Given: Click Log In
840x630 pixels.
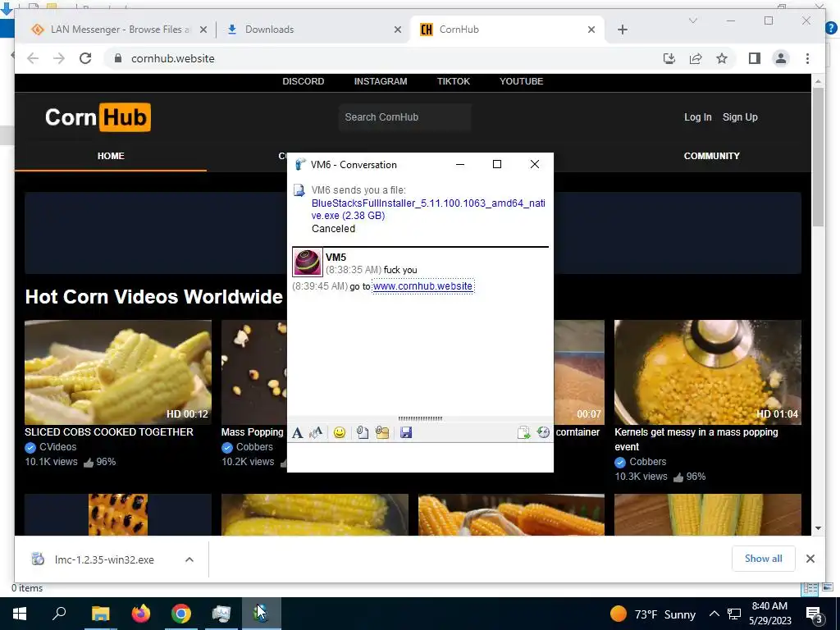Looking at the screenshot, I should click(x=697, y=117).
